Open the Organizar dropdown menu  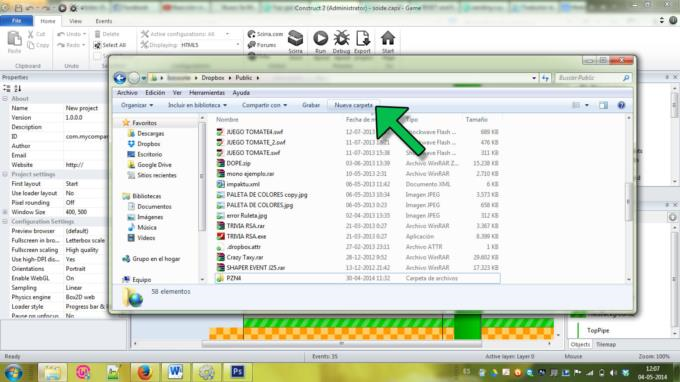click(137, 105)
